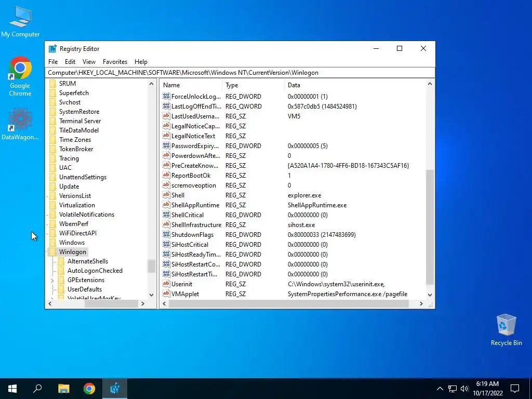
Task: Open the View menu
Action: point(89,62)
